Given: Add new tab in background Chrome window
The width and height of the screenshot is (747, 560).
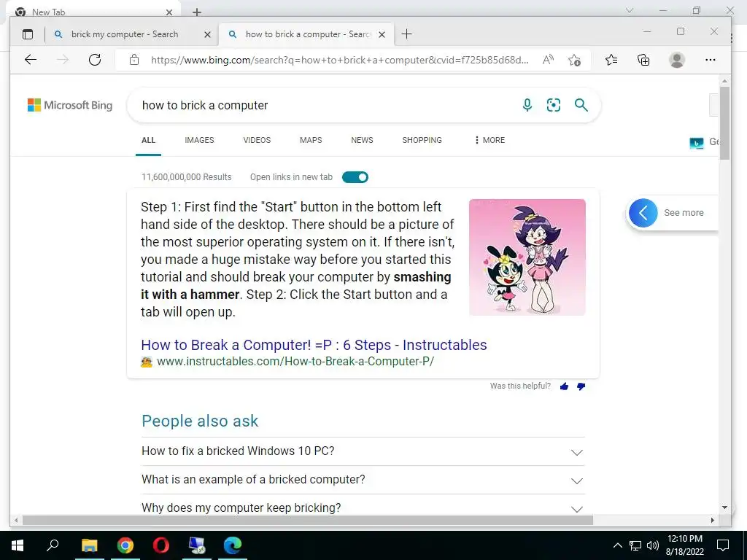Looking at the screenshot, I should click(197, 12).
